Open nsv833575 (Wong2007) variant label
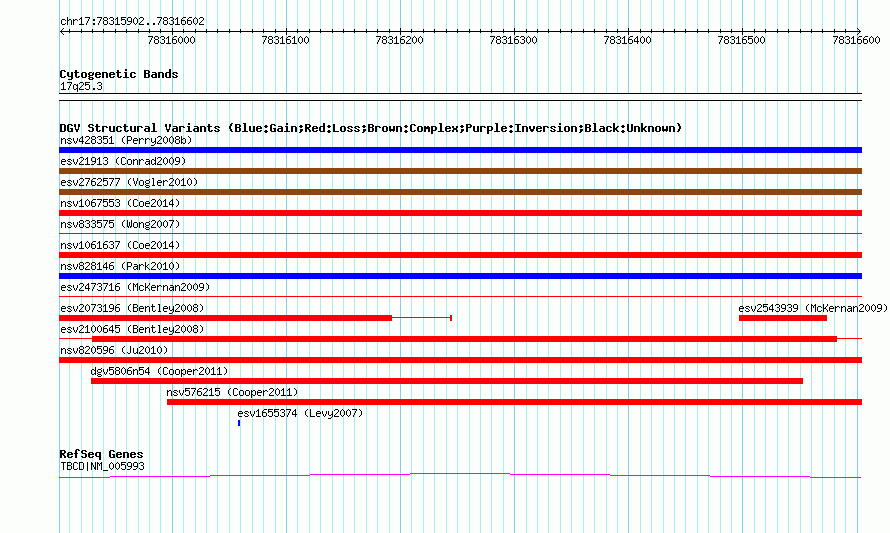 coord(120,224)
